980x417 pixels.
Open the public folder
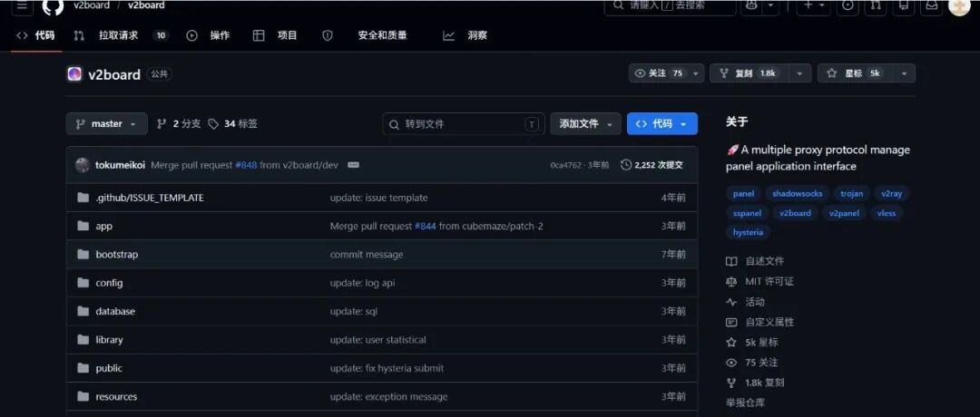coord(109,368)
